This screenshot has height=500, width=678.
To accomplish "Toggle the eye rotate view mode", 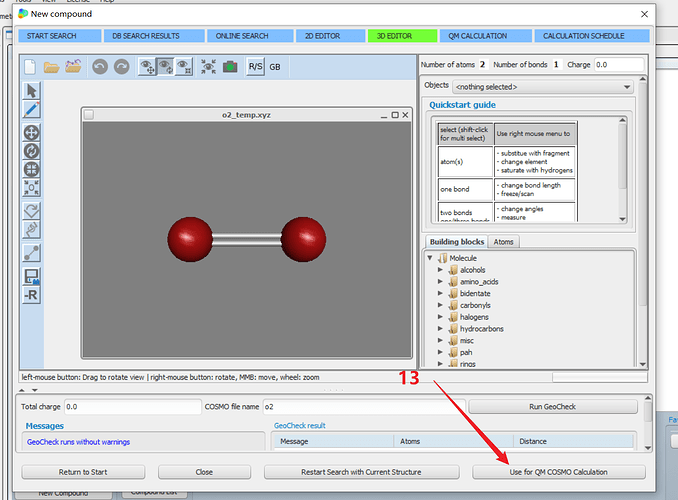I will pos(165,67).
